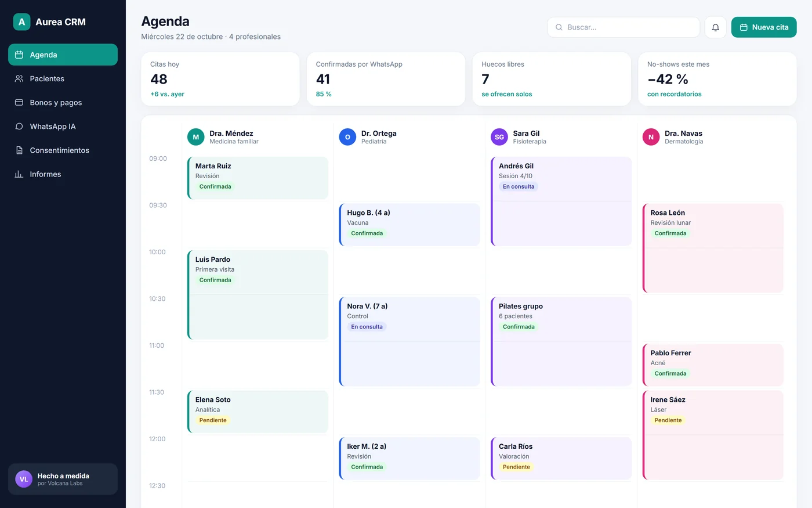
Task: Click Sara Gil purple SG avatar
Action: pyautogui.click(x=499, y=137)
